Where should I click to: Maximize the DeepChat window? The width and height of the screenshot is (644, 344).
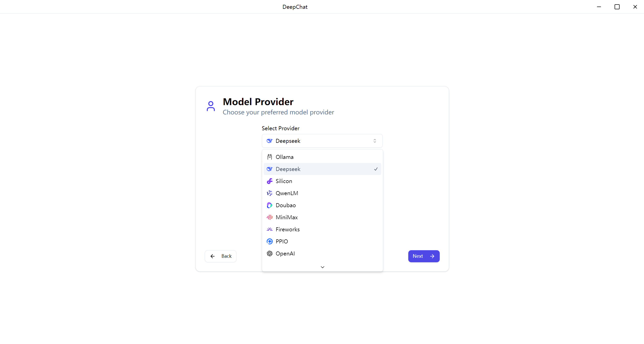click(x=617, y=7)
